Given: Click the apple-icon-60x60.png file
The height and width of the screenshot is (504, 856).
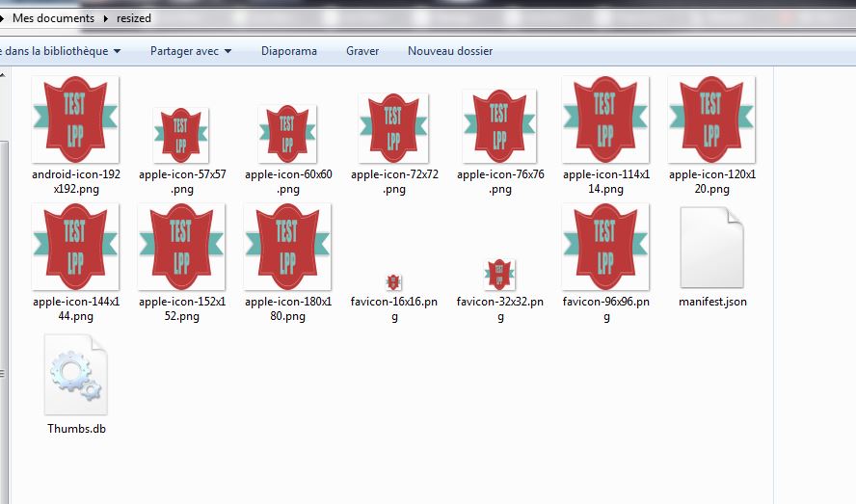Looking at the screenshot, I should coord(287,134).
